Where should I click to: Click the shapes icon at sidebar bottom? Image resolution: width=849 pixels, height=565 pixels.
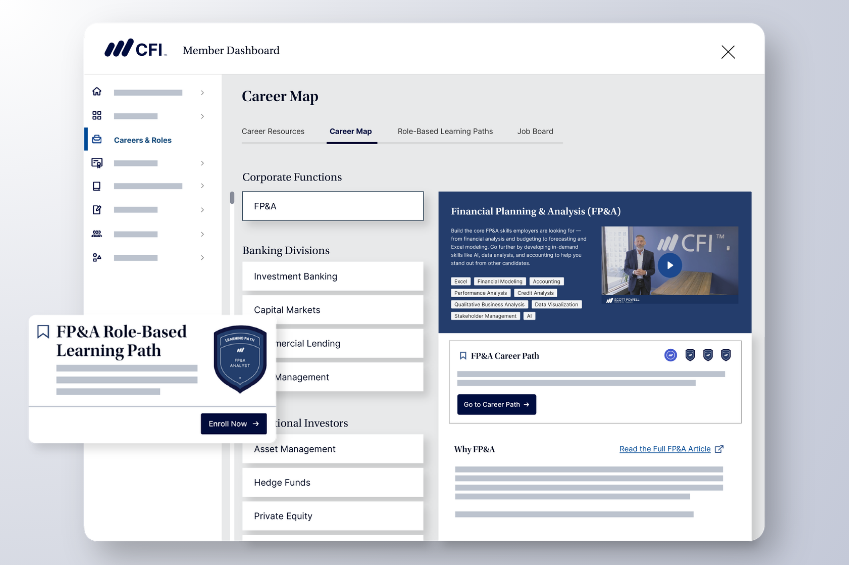(97, 257)
